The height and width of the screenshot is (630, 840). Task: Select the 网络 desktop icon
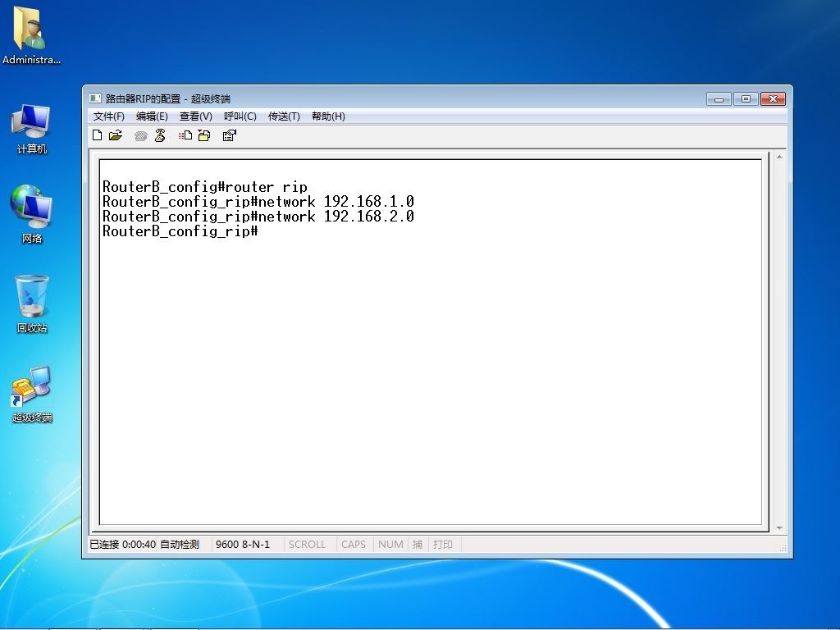[31, 214]
